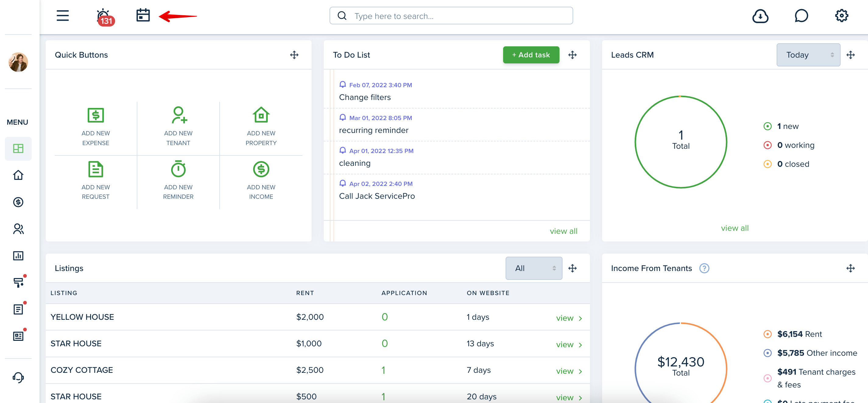The width and height of the screenshot is (868, 403).
Task: Click the Leads CRM move handle
Action: pyautogui.click(x=850, y=55)
